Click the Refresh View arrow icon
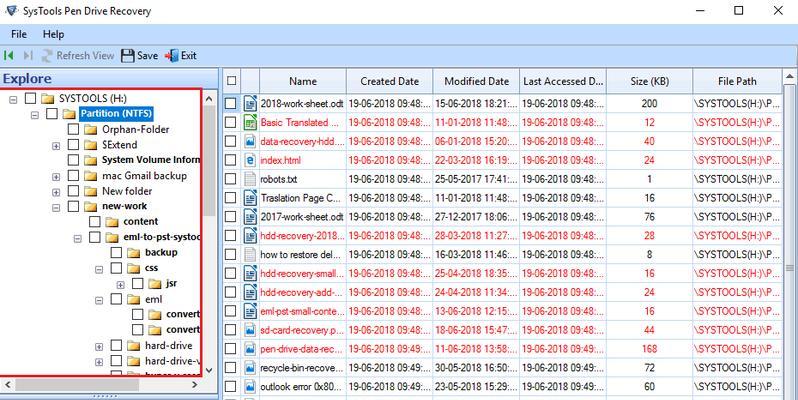This screenshot has height=400, width=798. (x=47, y=55)
